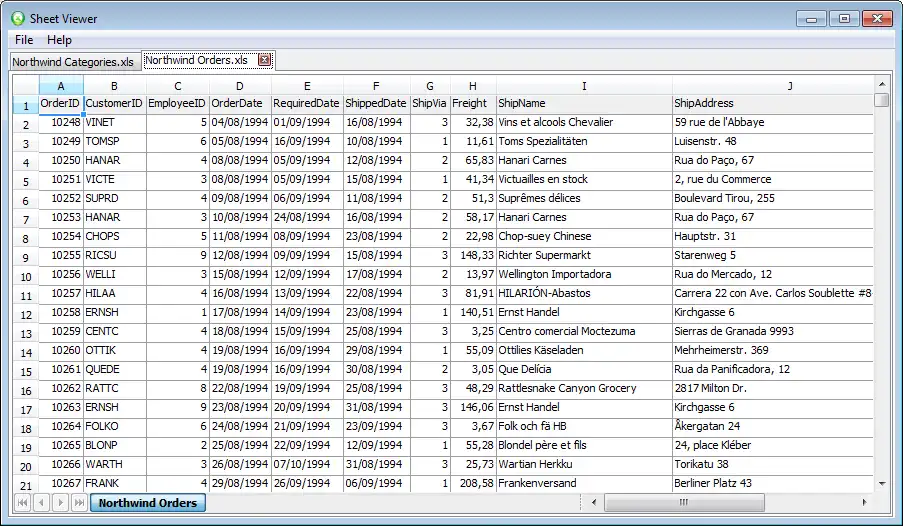Select ship name Rattlesnake Canyon Grocery
903x526 pixels.
tap(585, 388)
